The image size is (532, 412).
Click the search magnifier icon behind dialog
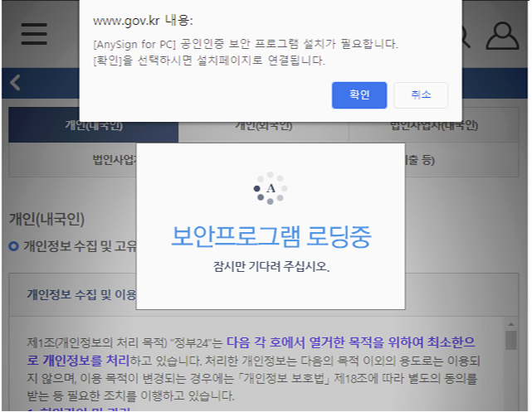[x=466, y=36]
